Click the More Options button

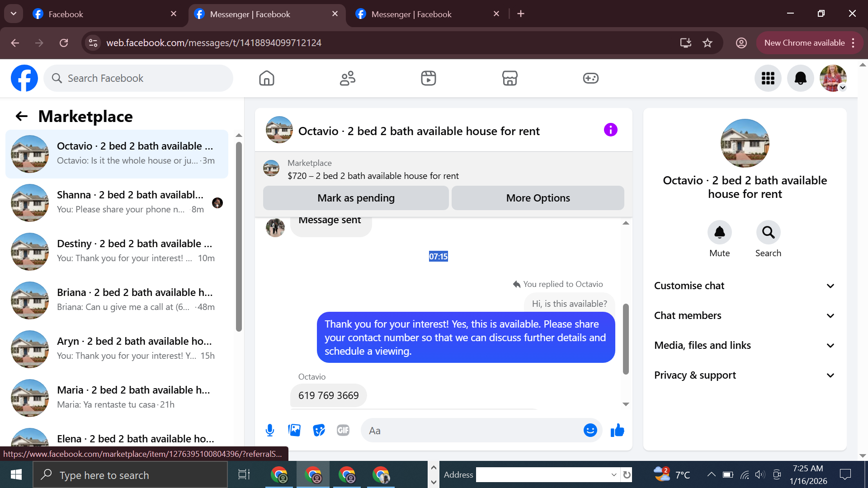click(538, 198)
